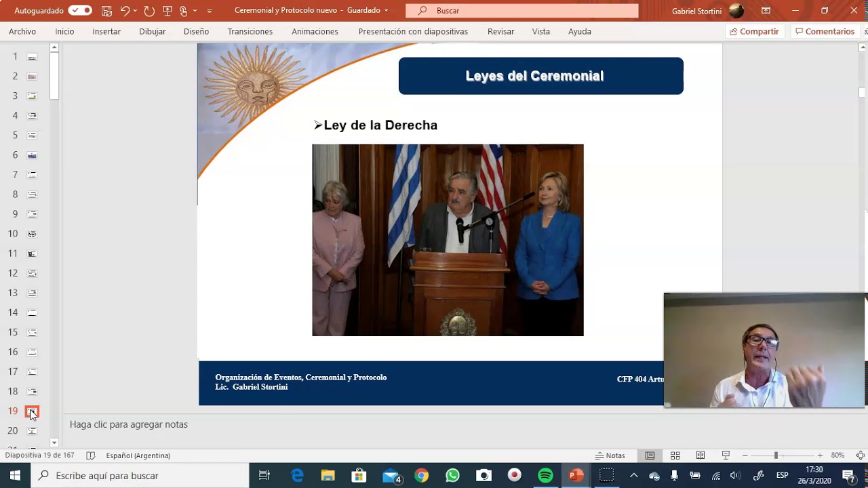The height and width of the screenshot is (488, 868).
Task: Click slide panel scroll down arrow
Action: pos(54,443)
